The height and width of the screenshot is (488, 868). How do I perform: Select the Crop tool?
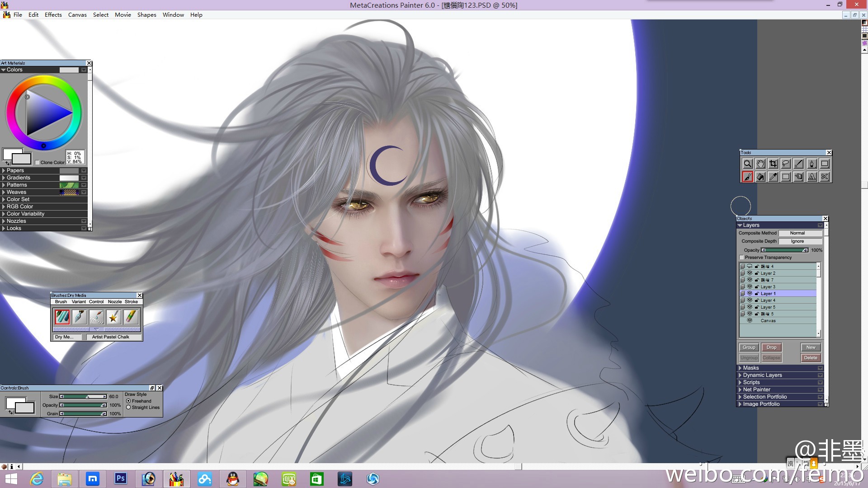coord(773,164)
